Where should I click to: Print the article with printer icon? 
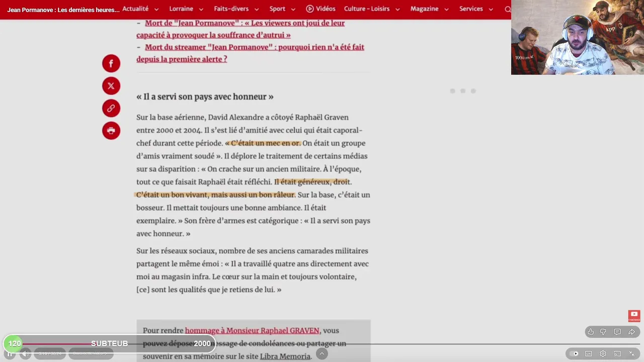[x=111, y=131]
